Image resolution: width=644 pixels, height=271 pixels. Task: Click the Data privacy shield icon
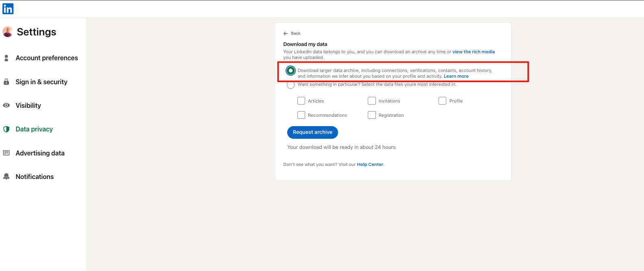point(6,129)
